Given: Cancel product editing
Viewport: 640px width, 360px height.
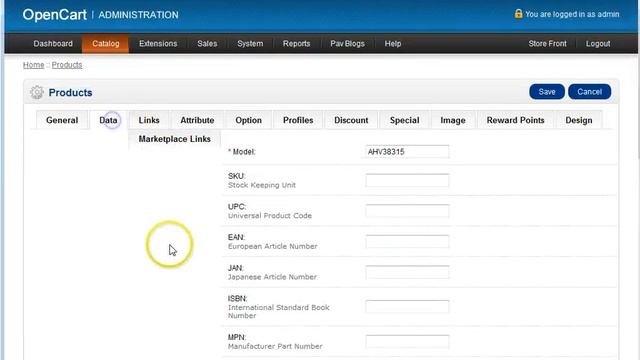Looking at the screenshot, I should [x=589, y=92].
